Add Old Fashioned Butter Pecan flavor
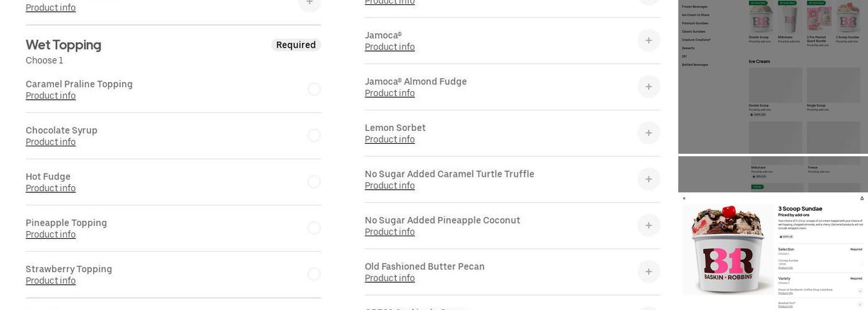The image size is (868, 310). pyautogui.click(x=649, y=272)
